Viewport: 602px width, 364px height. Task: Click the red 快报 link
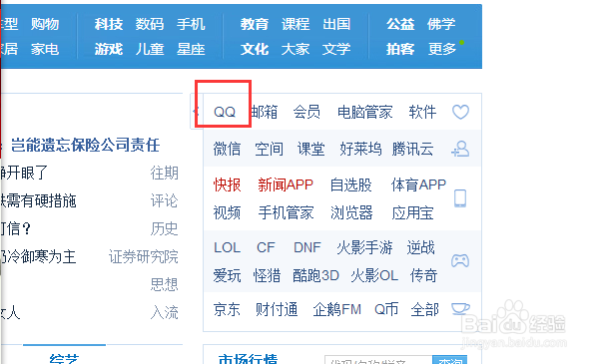[227, 184]
